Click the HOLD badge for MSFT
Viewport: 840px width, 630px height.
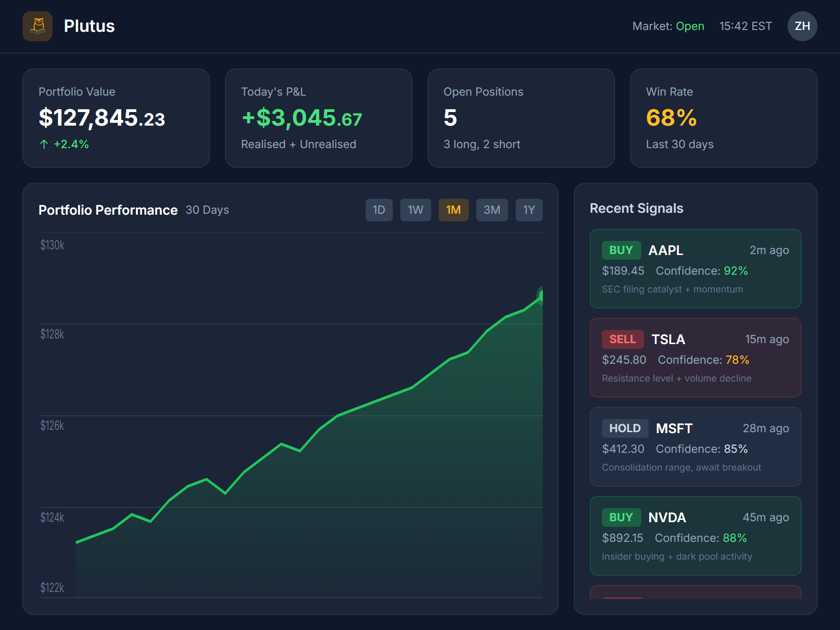[625, 428]
